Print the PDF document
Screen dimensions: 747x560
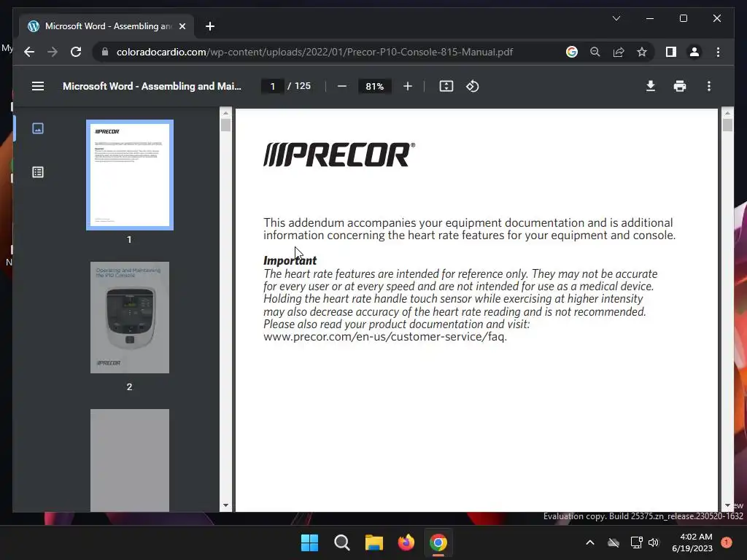coord(680,86)
